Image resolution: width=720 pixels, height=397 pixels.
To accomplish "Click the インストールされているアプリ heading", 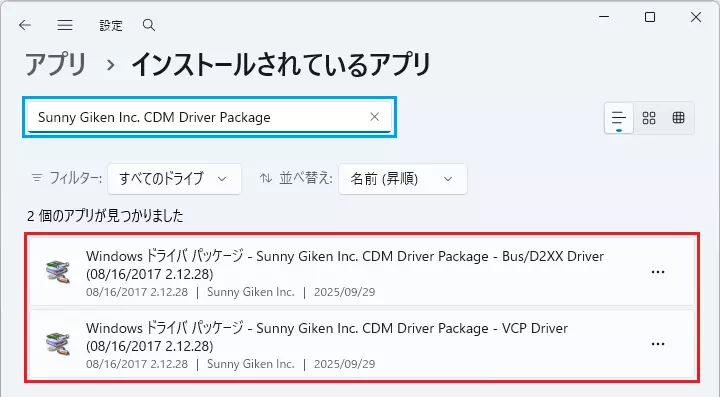I will pos(281,64).
